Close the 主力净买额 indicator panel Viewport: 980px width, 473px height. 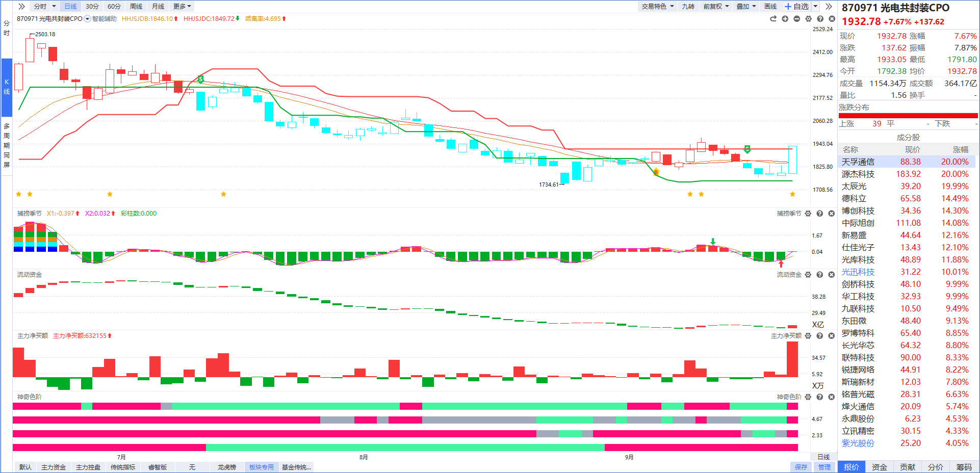831,336
